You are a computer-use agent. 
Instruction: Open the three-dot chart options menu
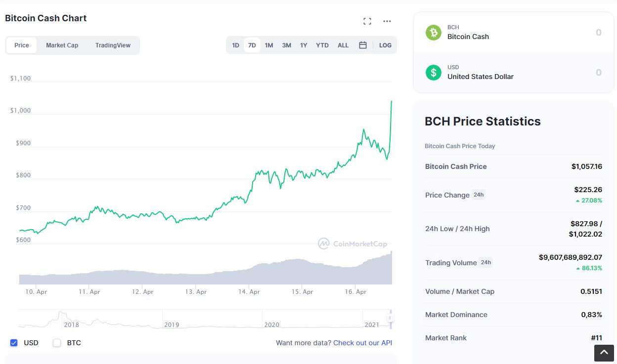click(387, 21)
